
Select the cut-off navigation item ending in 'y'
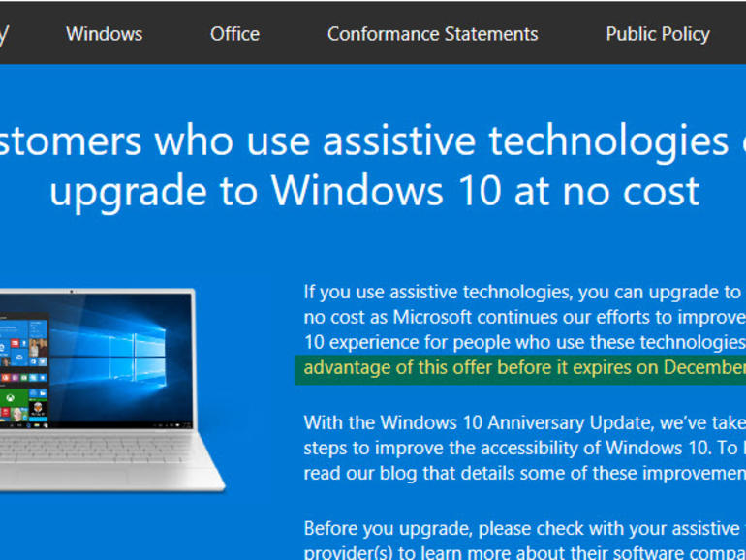tap(4, 35)
